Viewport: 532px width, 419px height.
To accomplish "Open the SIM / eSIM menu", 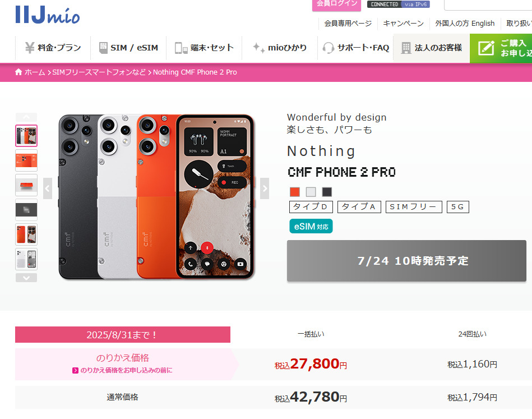I will [128, 48].
